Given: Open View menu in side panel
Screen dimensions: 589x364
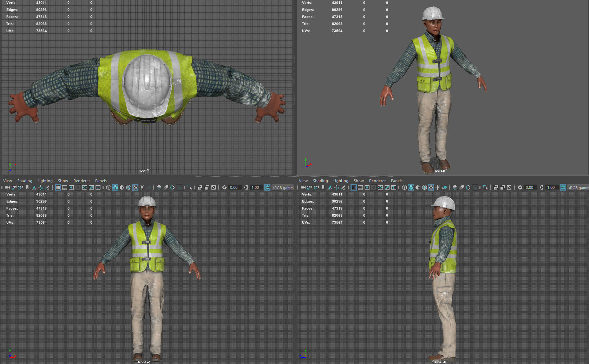Looking at the screenshot, I should [303, 181].
